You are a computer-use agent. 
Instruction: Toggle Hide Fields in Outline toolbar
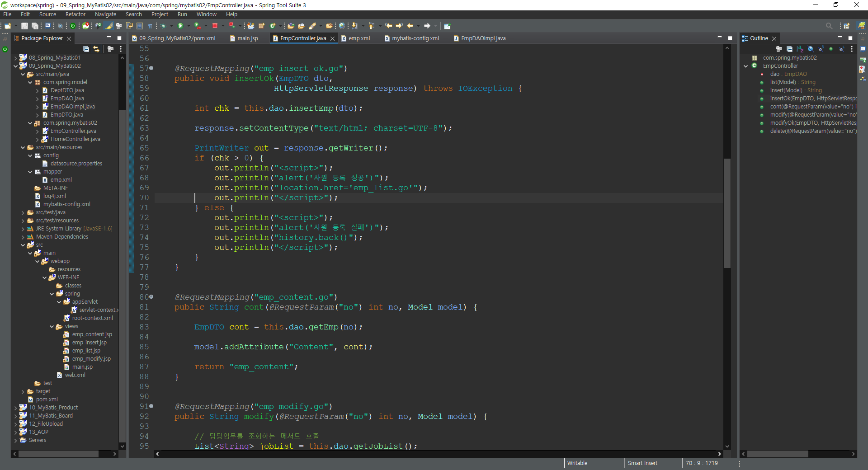pos(811,49)
